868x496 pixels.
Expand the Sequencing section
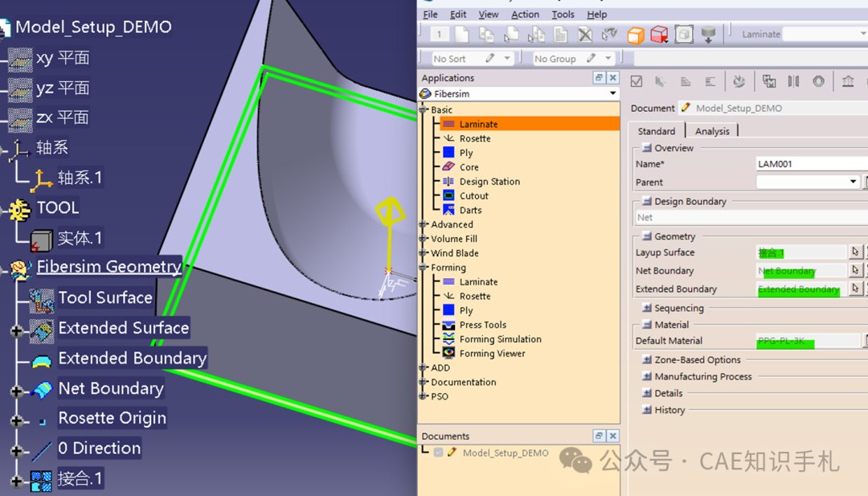646,308
